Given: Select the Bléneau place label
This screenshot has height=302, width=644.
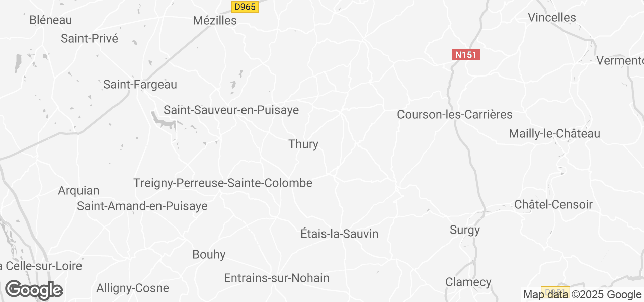Looking at the screenshot, I should coord(51,20).
